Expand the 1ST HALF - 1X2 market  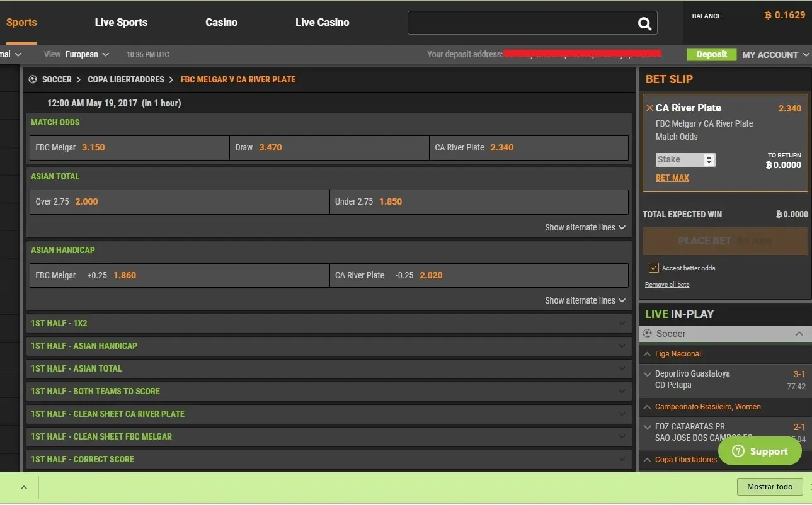[328, 323]
